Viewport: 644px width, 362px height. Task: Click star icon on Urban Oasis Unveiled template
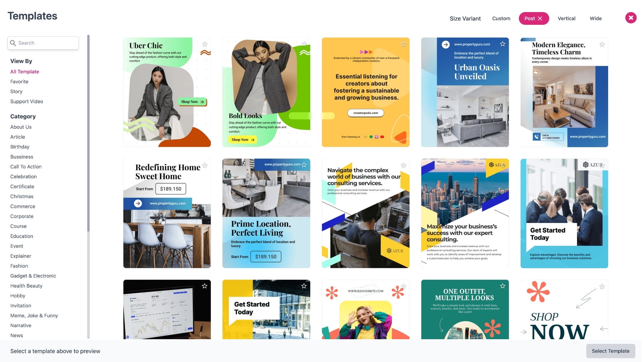click(502, 44)
